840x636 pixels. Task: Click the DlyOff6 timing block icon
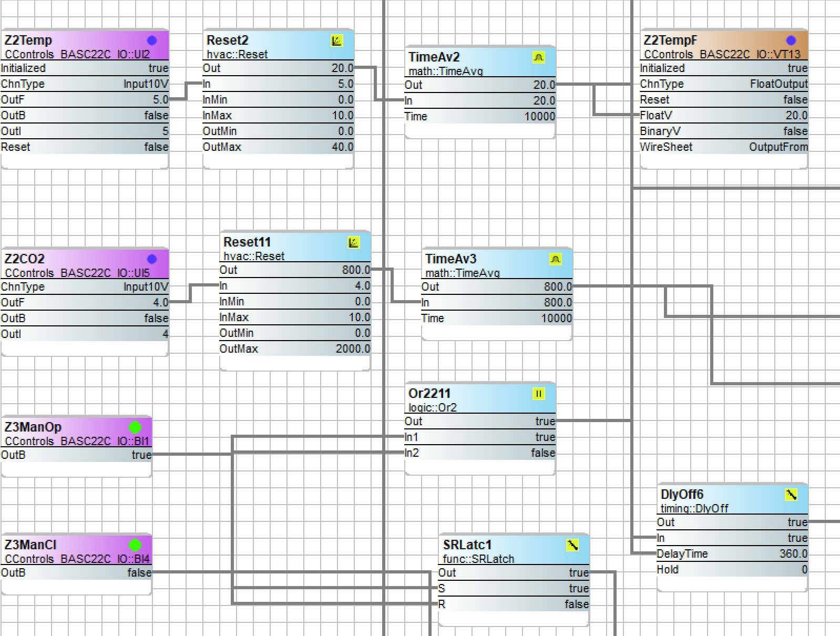pos(791,495)
